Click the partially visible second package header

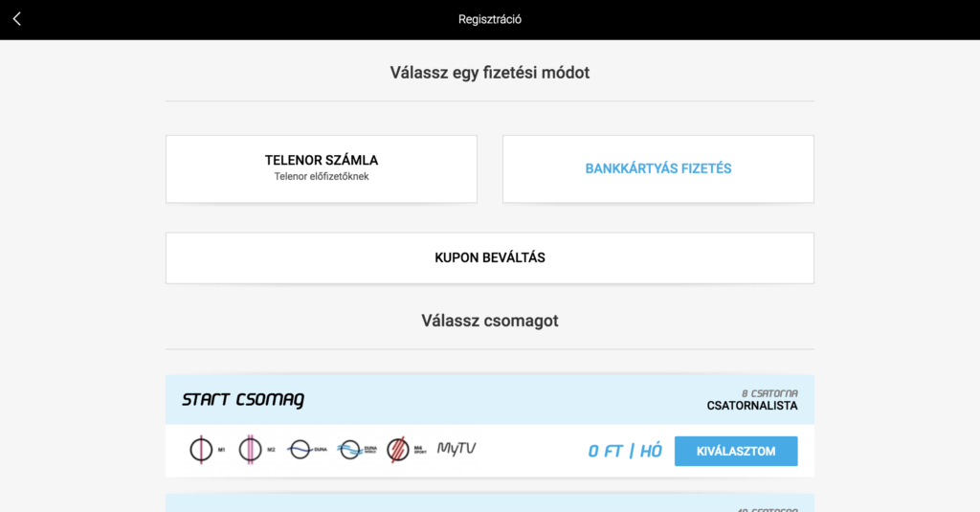pyautogui.click(x=490, y=503)
